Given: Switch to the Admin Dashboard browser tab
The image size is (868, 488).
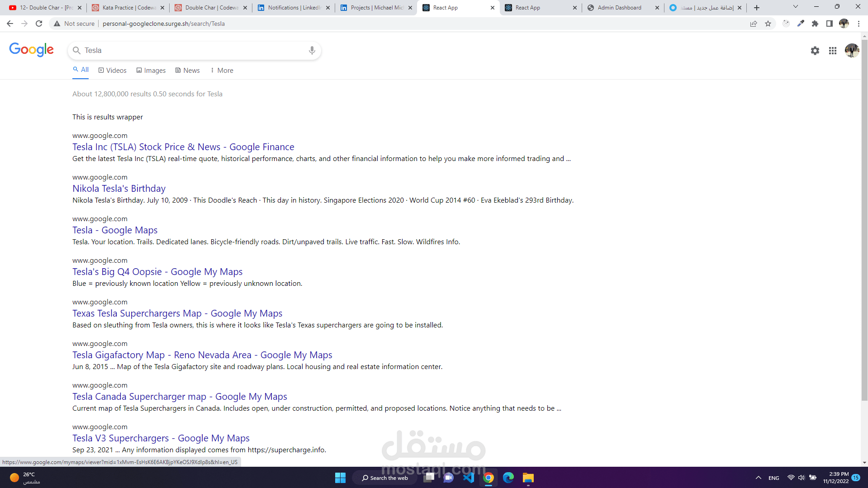Looking at the screenshot, I should pyautogui.click(x=623, y=8).
